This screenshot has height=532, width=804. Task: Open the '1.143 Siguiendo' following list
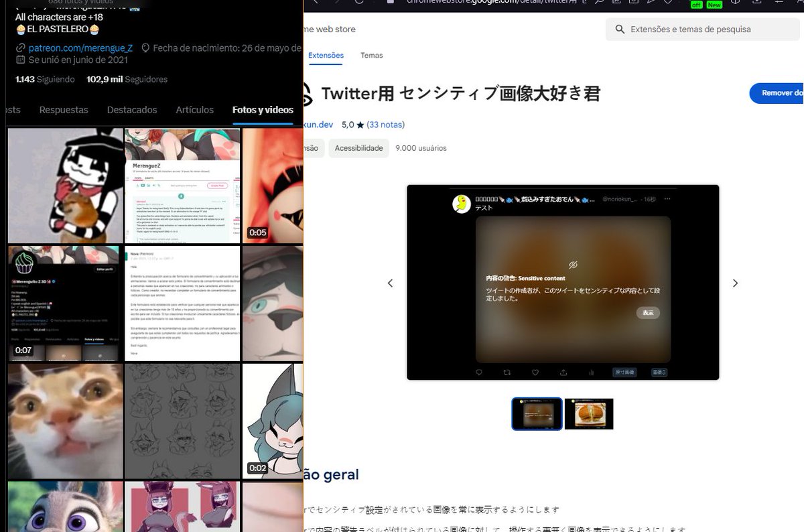[45, 79]
